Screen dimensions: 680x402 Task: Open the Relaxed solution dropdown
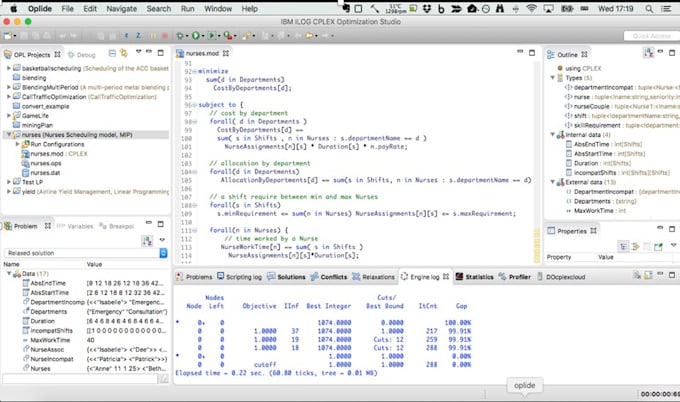tap(163, 253)
